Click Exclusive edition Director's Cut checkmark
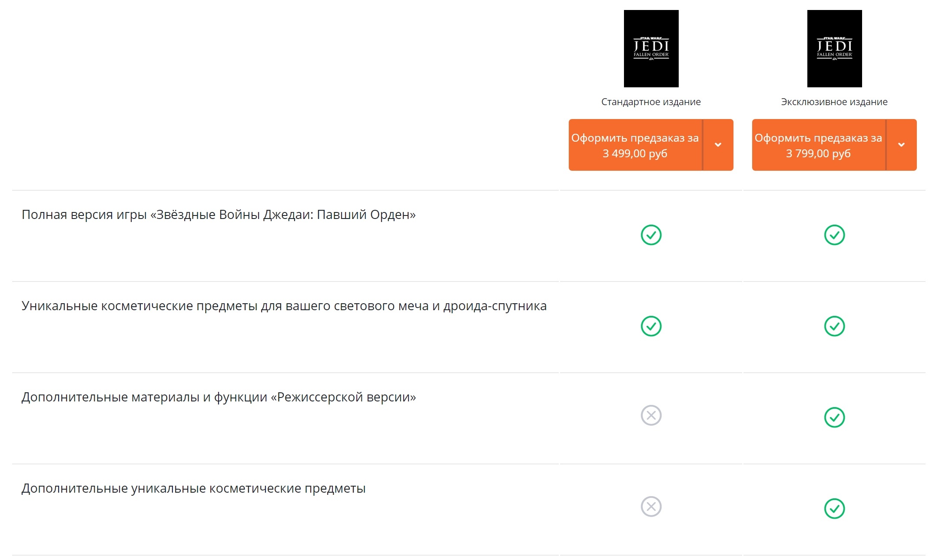 coord(834,418)
